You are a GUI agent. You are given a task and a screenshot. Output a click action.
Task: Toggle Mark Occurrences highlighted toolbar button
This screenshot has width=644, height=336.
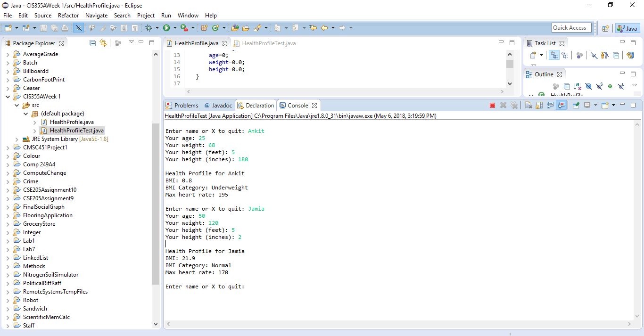pyautogui.click(x=79, y=28)
